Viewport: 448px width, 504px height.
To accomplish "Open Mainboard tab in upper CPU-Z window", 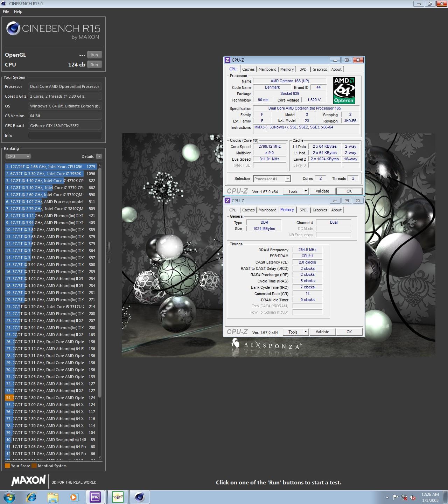I will [267, 69].
